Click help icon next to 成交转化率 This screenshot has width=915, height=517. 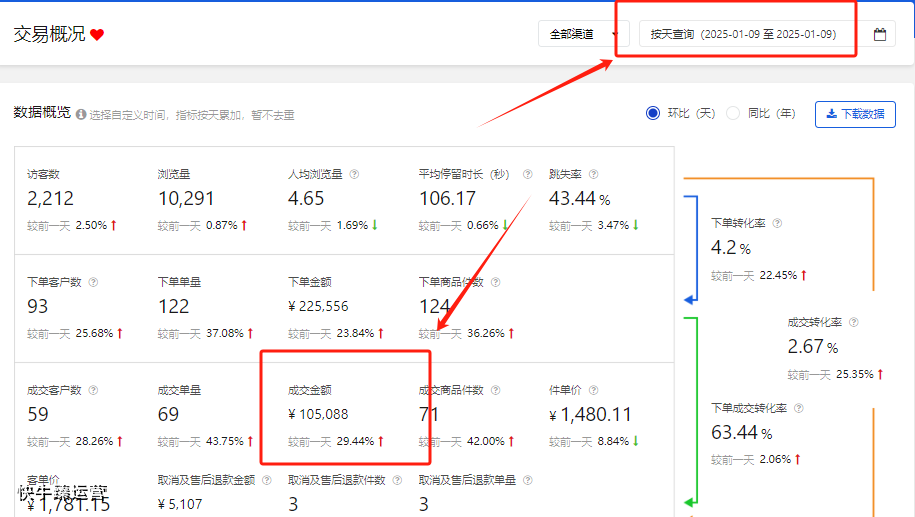click(x=854, y=322)
